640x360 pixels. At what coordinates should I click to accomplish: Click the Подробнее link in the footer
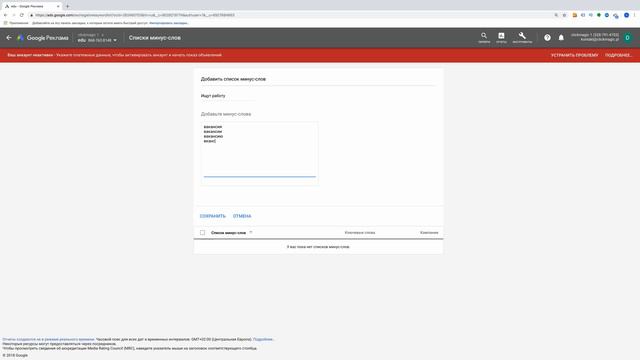tap(263, 339)
